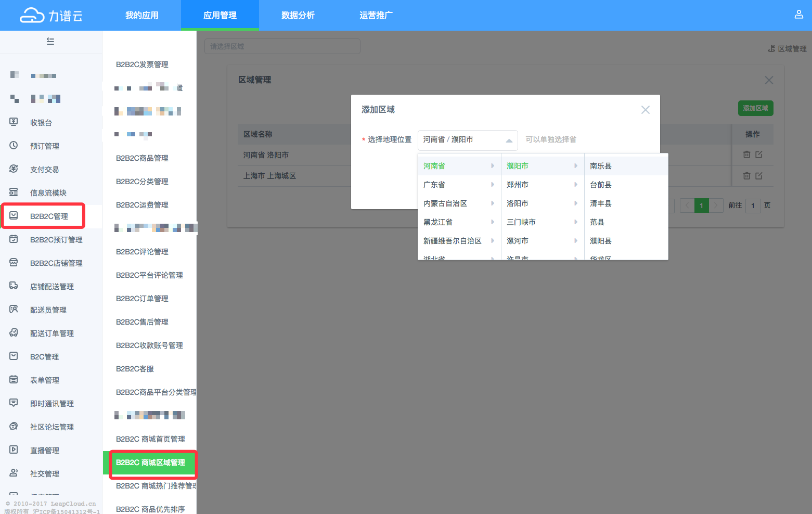812x514 pixels.
Task: Click the 社交管理 people icon
Action: click(x=14, y=473)
